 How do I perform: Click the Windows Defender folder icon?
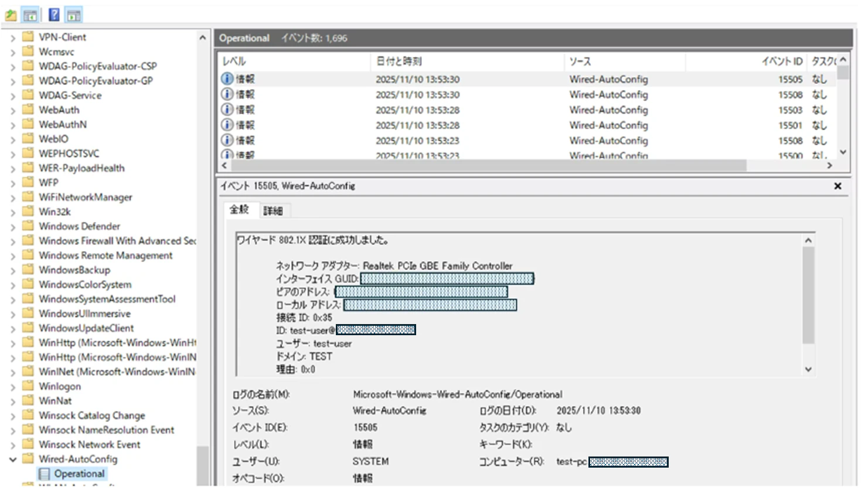pos(28,226)
